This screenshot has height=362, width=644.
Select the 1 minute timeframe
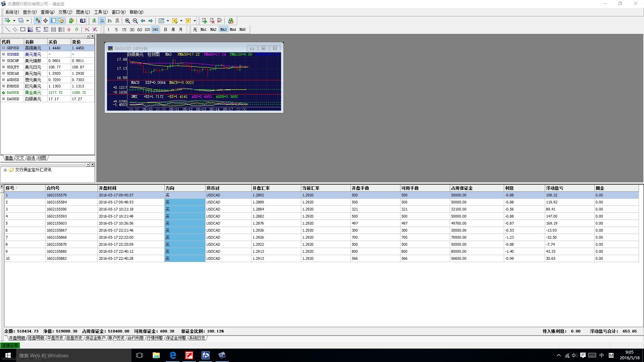click(x=108, y=29)
